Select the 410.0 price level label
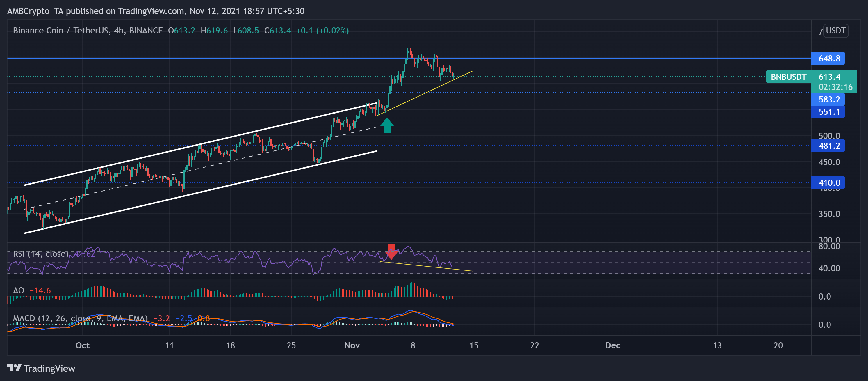Image resolution: width=868 pixels, height=381 pixels. pyautogui.click(x=828, y=183)
